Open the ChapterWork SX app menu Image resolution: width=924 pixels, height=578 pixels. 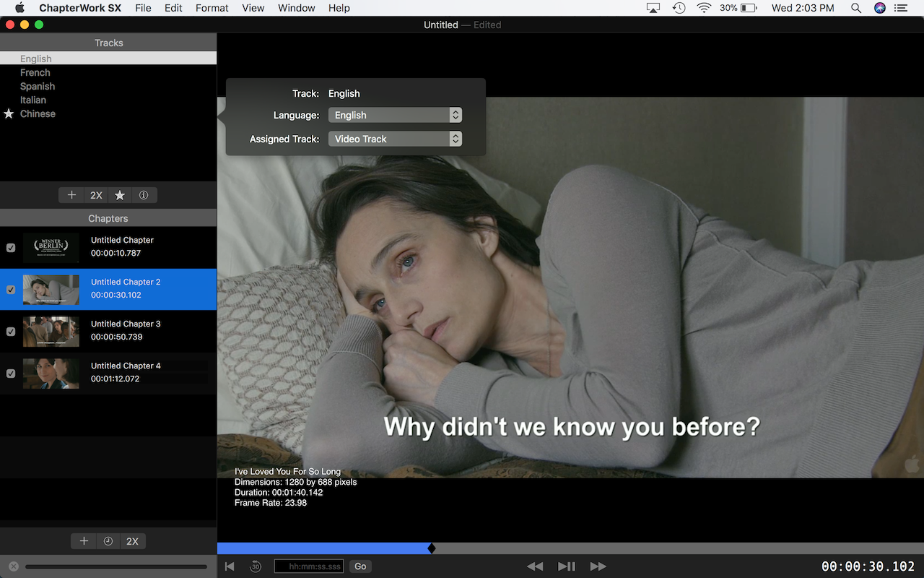pos(79,8)
